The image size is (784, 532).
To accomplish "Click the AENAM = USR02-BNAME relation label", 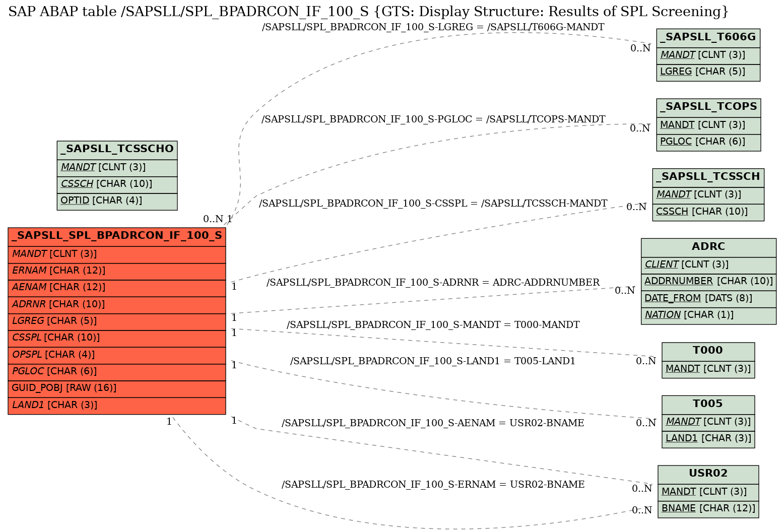I will pos(433,423).
